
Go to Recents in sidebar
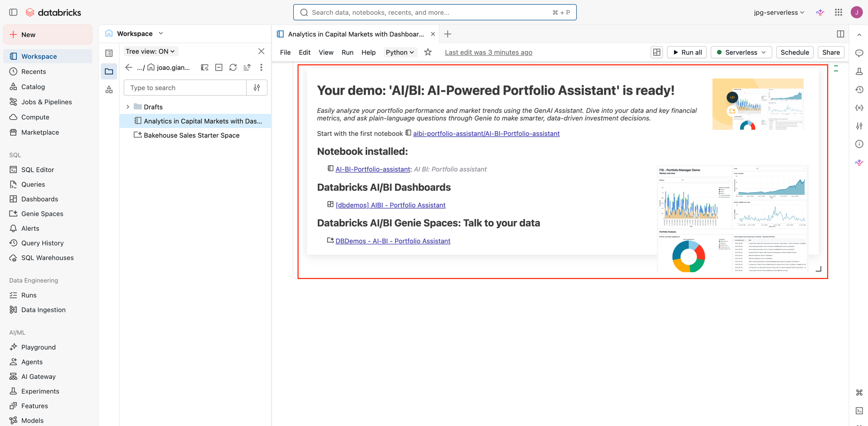click(48, 72)
